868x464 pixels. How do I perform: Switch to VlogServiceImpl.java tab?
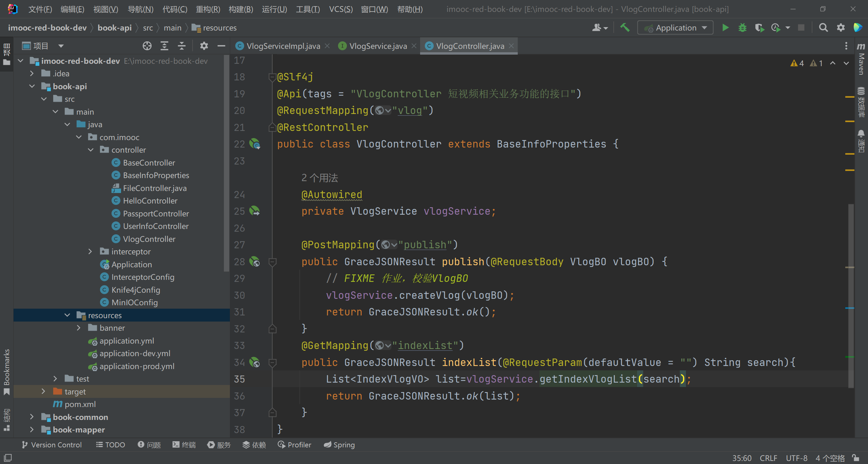pos(283,46)
